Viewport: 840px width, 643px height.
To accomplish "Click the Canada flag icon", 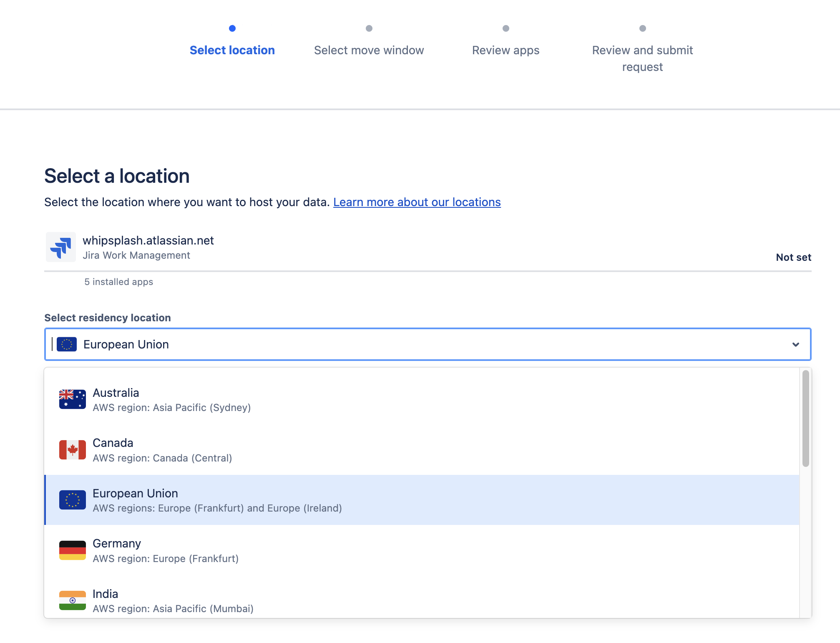I will click(72, 450).
